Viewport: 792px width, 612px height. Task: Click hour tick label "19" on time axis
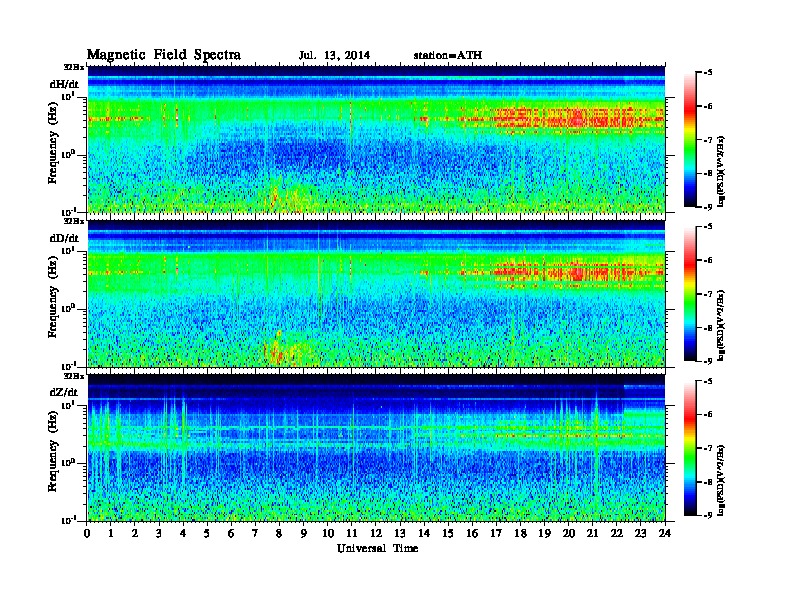pyautogui.click(x=544, y=533)
